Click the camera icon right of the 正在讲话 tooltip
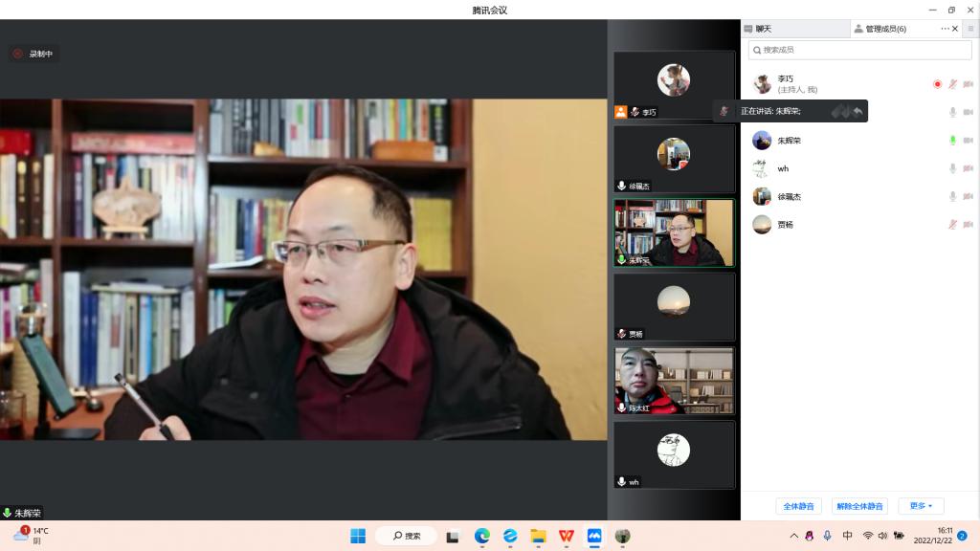The height and width of the screenshot is (551, 980). tap(969, 113)
